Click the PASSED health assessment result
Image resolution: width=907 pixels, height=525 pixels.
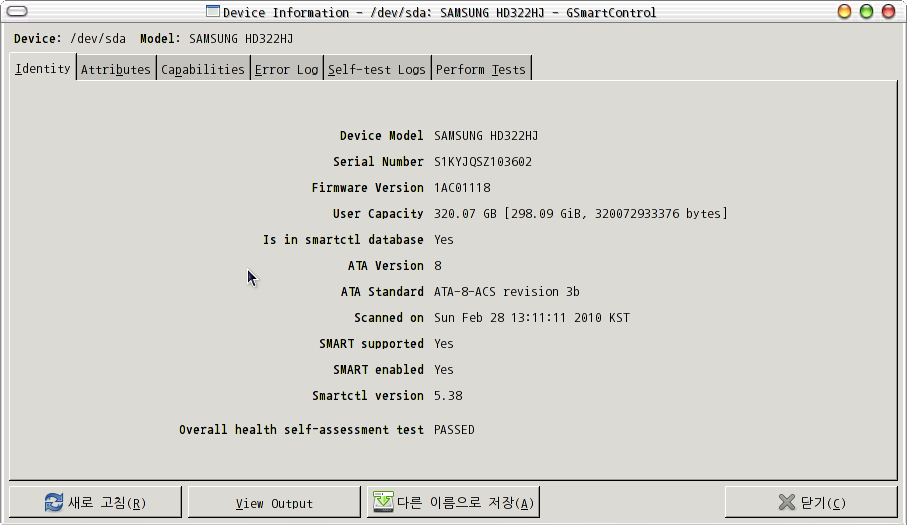tap(454, 430)
